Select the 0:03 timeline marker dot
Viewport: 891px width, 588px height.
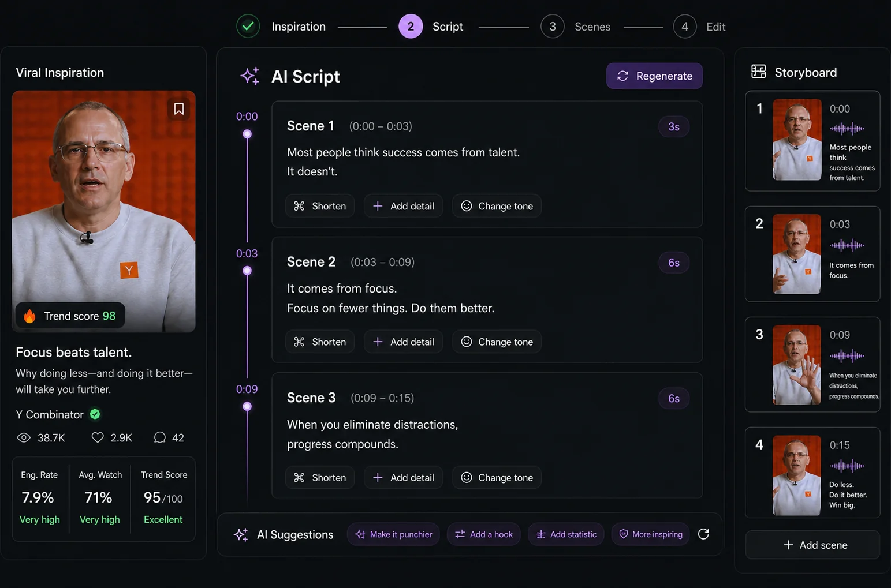coord(247,271)
